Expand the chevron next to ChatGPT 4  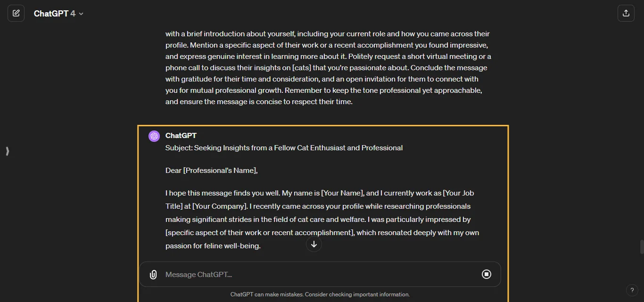point(81,14)
